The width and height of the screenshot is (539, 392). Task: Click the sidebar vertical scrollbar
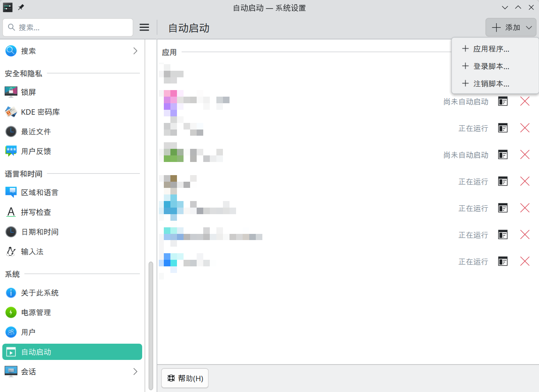point(151,325)
